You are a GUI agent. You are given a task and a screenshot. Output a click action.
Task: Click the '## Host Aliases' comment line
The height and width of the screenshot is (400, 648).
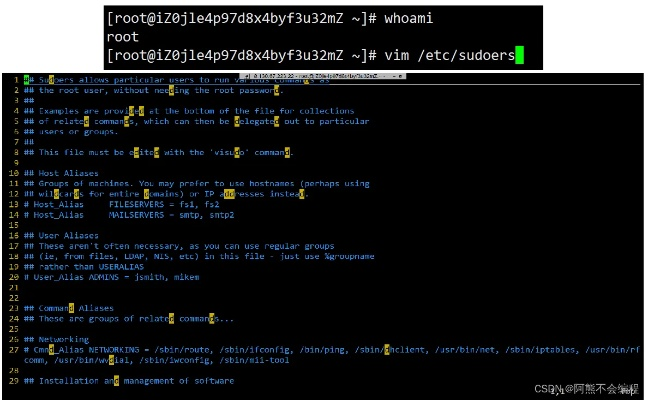coord(62,173)
